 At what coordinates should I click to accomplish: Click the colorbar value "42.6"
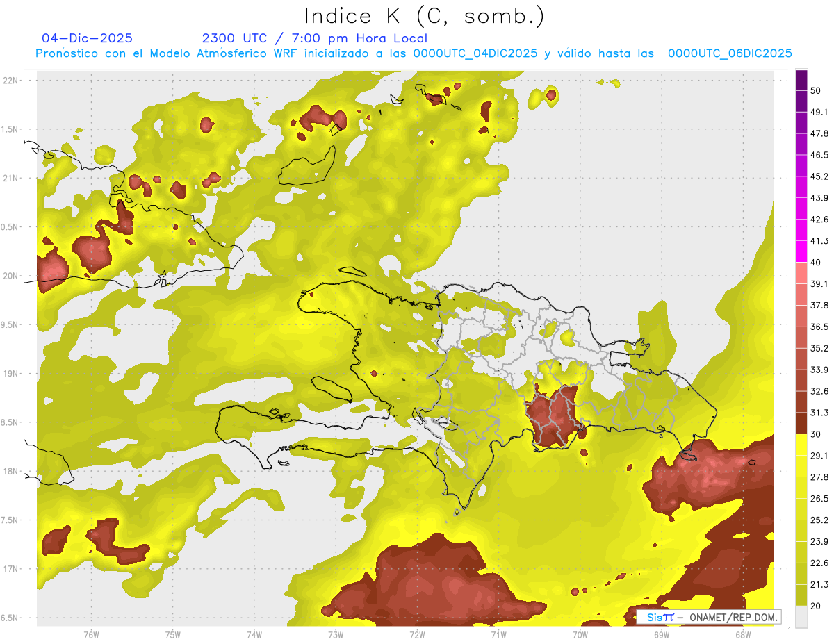[819, 220]
